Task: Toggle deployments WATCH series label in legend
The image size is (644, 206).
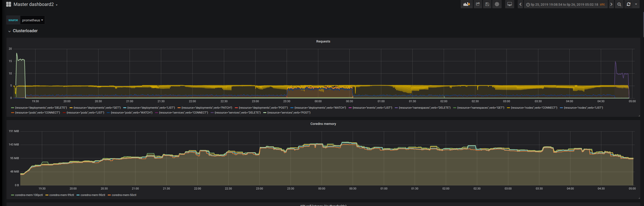Action: coord(320,108)
